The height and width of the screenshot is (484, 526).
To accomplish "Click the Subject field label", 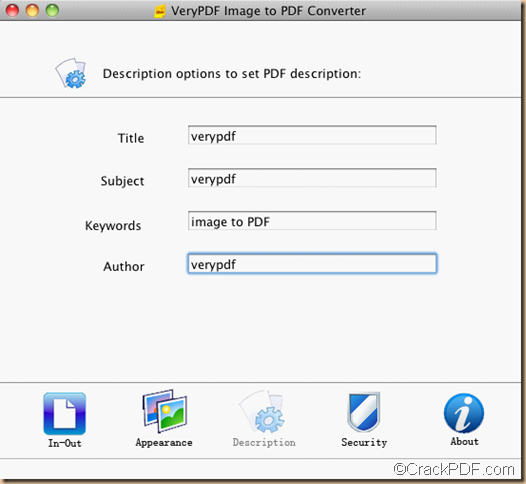I will tap(122, 181).
